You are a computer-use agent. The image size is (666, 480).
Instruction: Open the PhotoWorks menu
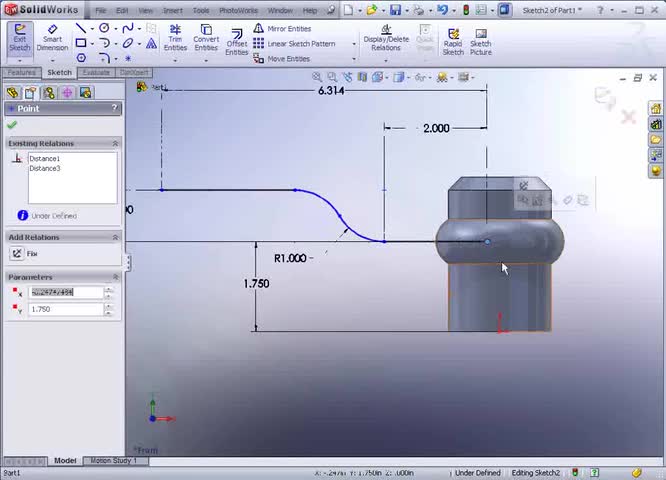(x=238, y=10)
